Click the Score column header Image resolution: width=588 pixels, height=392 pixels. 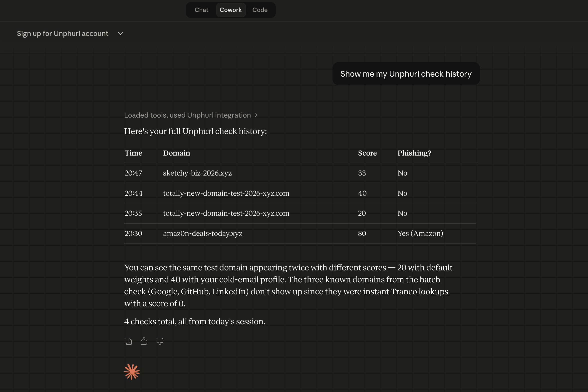pos(367,153)
